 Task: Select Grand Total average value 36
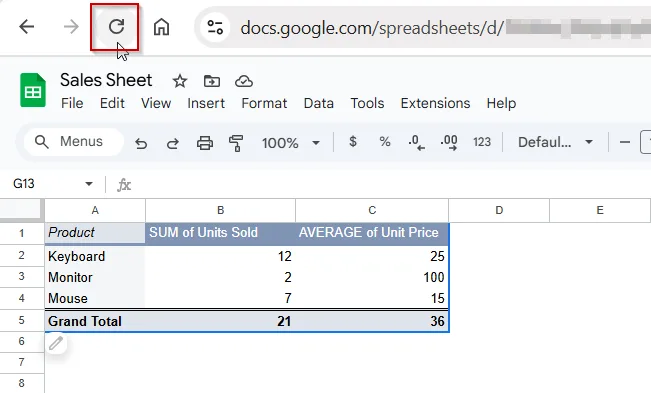tap(372, 321)
